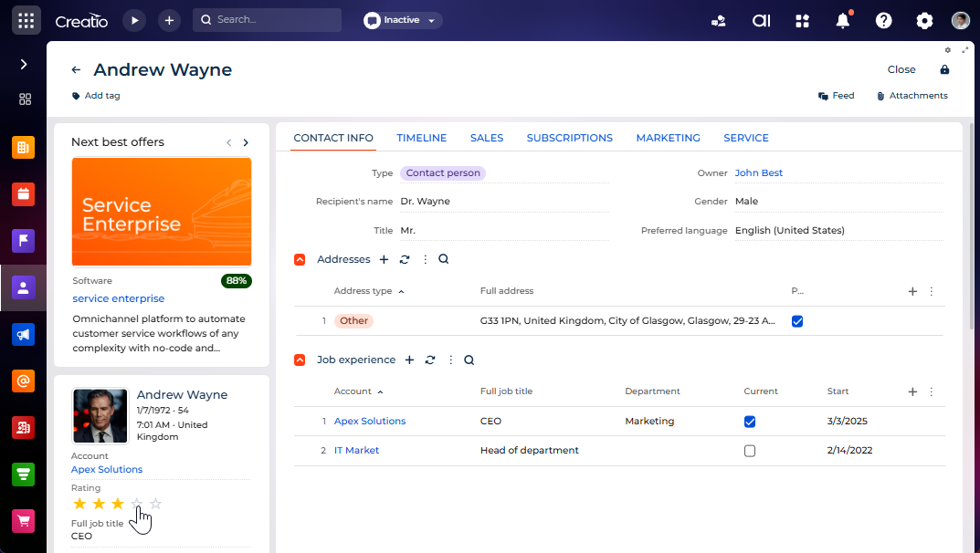Click the Close button
The image size is (980, 553).
(x=901, y=69)
